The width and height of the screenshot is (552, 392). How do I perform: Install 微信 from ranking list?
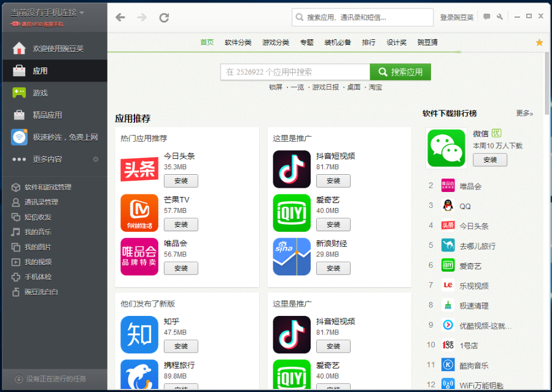click(490, 160)
